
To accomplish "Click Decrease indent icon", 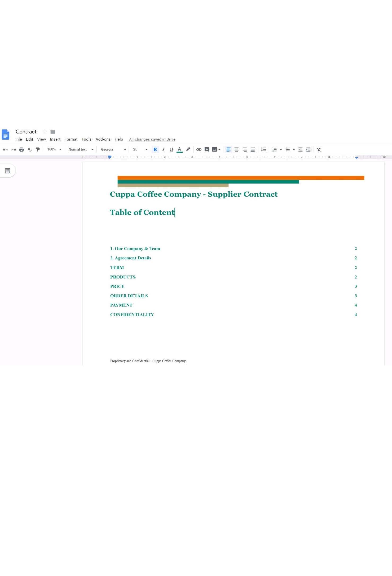I will coord(300,150).
